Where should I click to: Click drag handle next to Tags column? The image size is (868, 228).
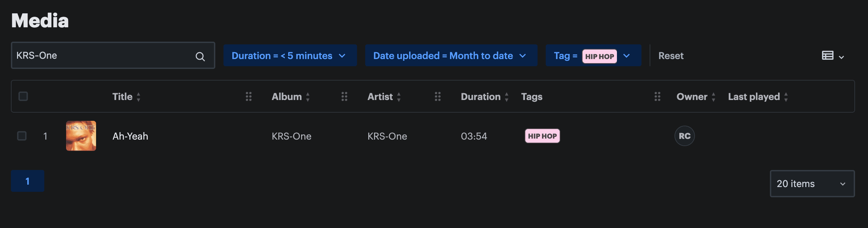click(x=657, y=97)
